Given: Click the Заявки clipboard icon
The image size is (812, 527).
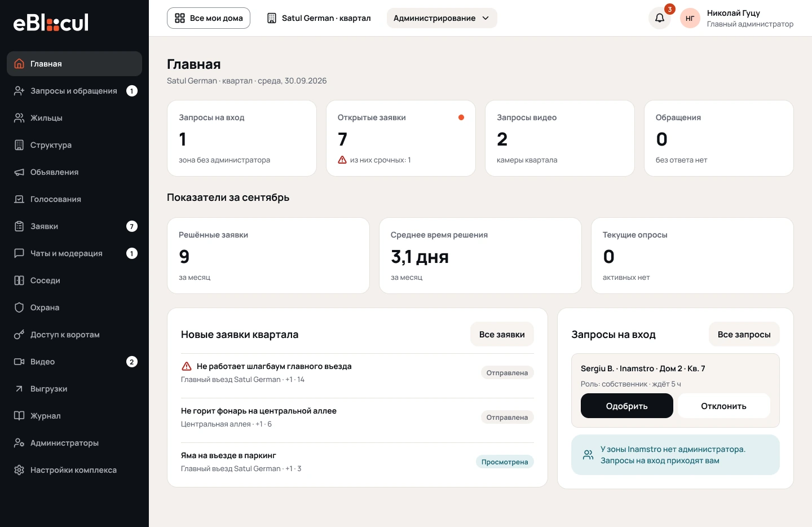Looking at the screenshot, I should (x=19, y=226).
